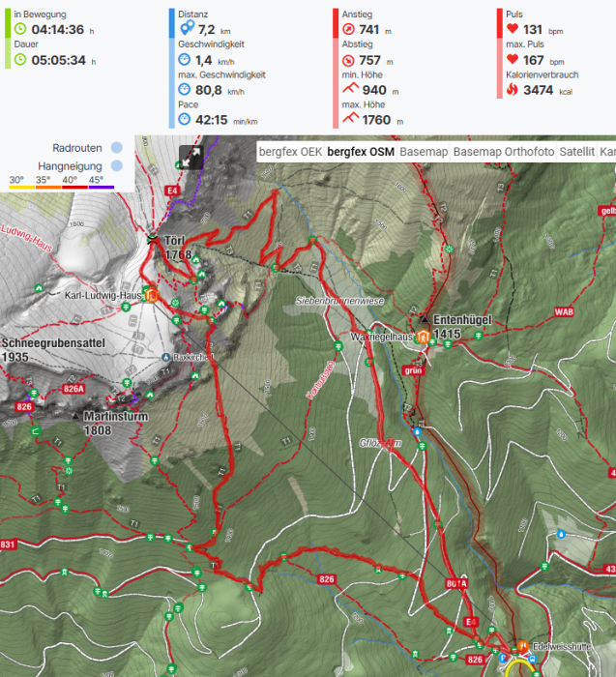Click the Martinsturm peak triangle marker

pos(75,416)
